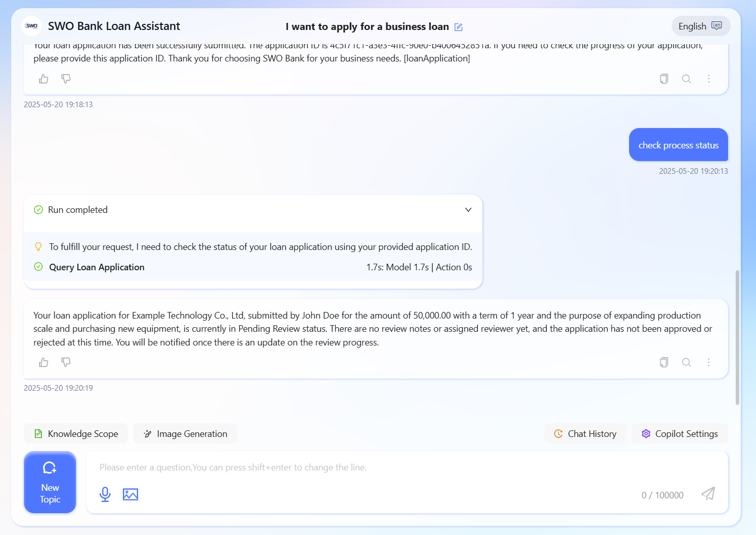
Task: Open more options for the Pending Review response
Action: pyautogui.click(x=709, y=362)
